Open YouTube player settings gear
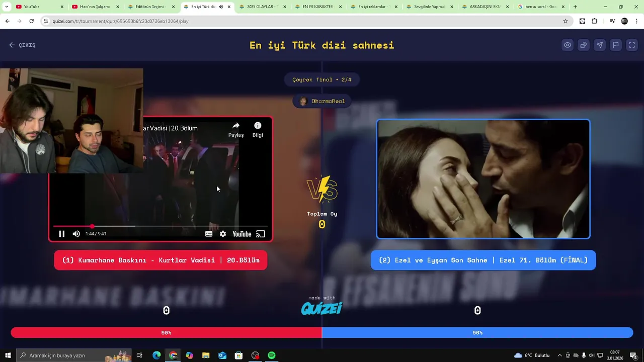 coord(223,234)
